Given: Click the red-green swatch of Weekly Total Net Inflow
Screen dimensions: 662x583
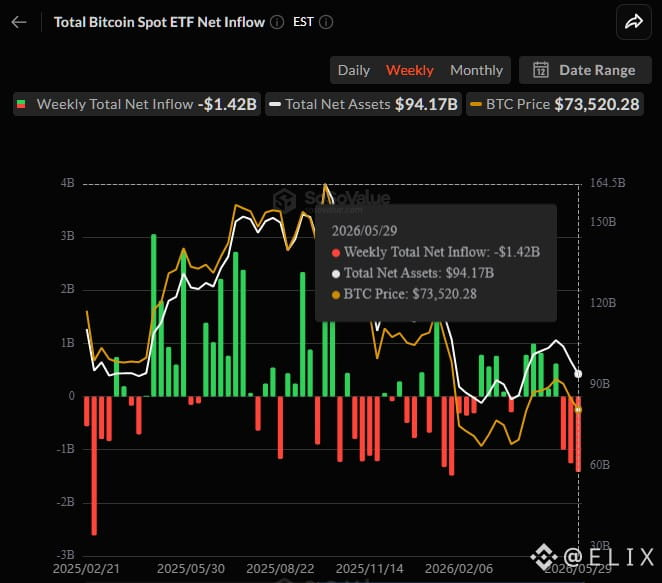Looking at the screenshot, I should coord(21,104).
